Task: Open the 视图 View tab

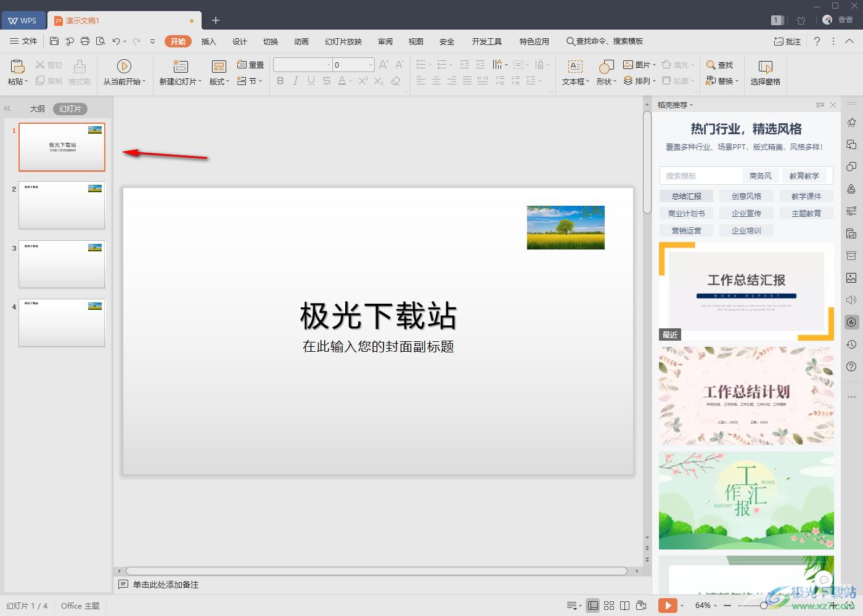Action: point(416,41)
